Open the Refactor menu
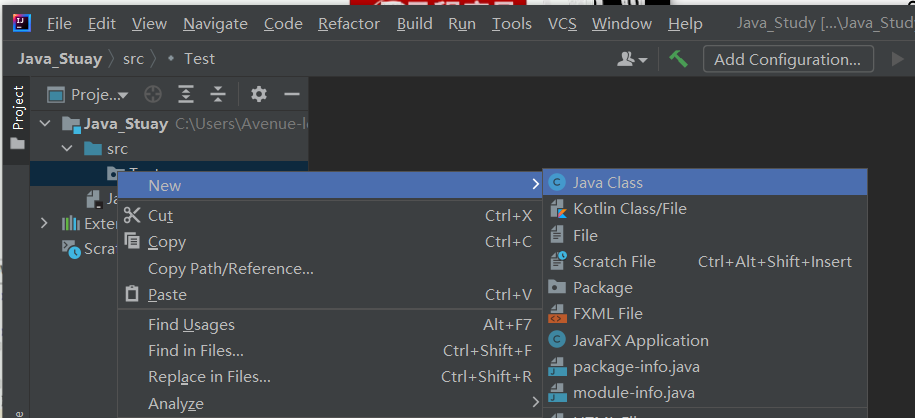This screenshot has width=915, height=418. pos(348,23)
